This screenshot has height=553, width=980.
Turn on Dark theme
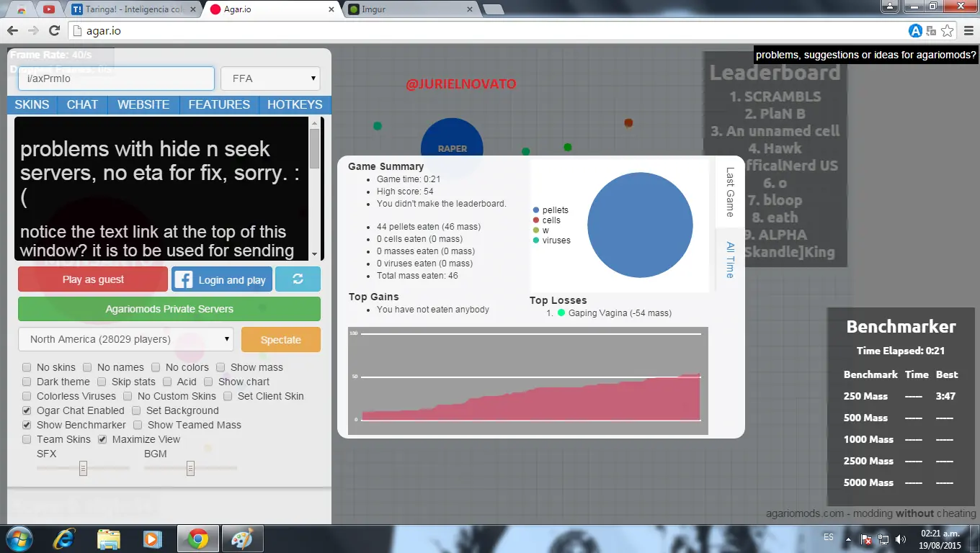point(27,382)
